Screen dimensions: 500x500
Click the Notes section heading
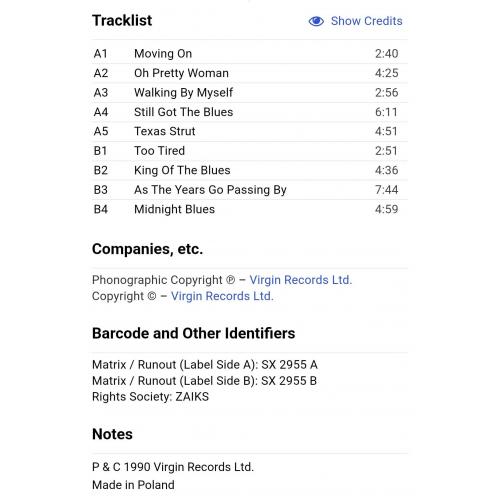(112, 434)
